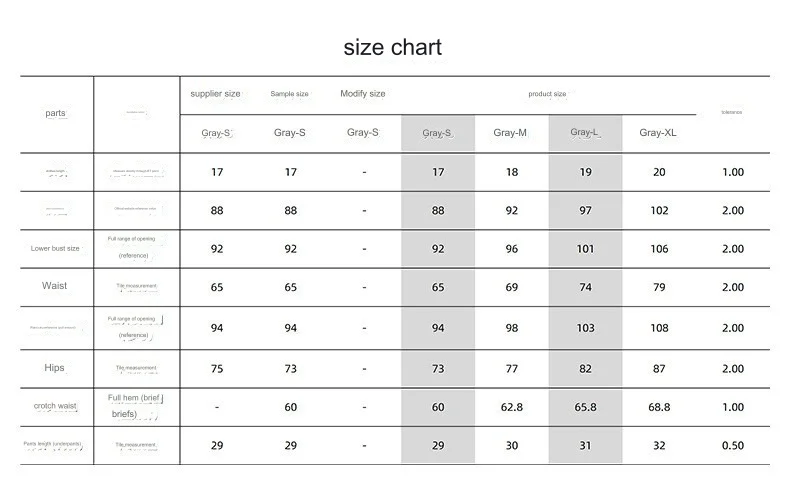Select the "Lower bust size" row label

pyautogui.click(x=55, y=248)
